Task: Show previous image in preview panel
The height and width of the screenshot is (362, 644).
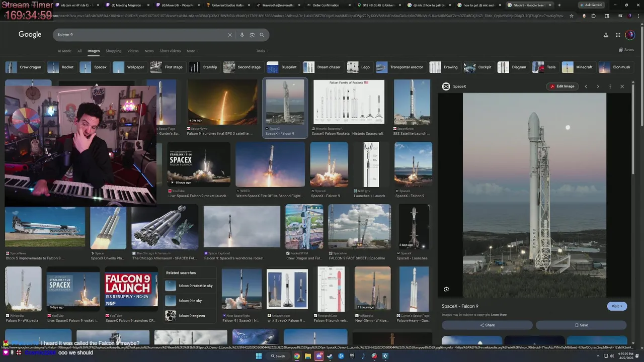Action: [x=586, y=86]
